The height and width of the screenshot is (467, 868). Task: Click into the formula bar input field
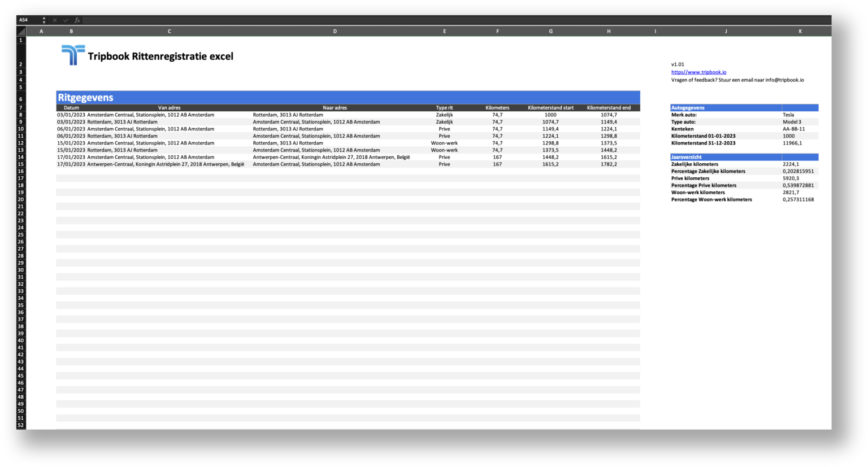457,20
